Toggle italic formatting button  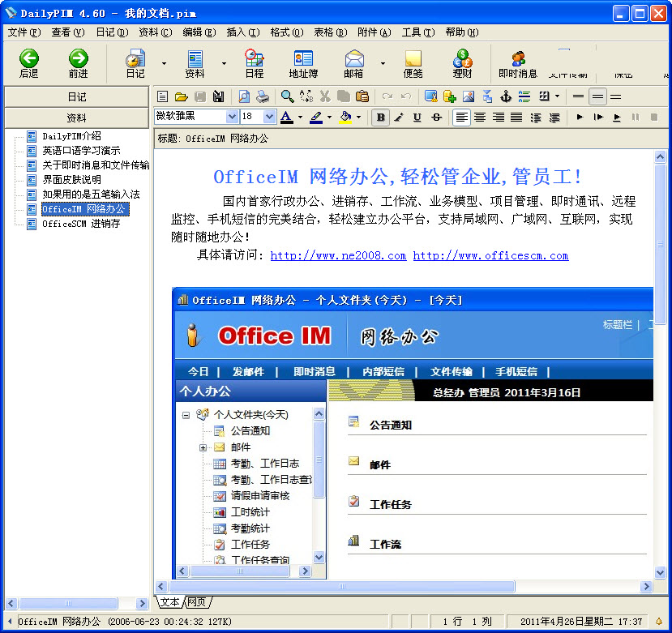coord(399,118)
